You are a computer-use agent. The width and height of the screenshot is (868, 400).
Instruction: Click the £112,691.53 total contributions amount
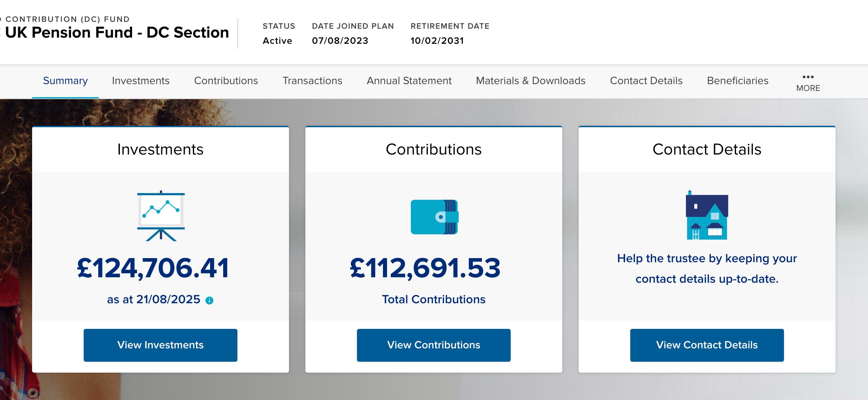(x=425, y=268)
